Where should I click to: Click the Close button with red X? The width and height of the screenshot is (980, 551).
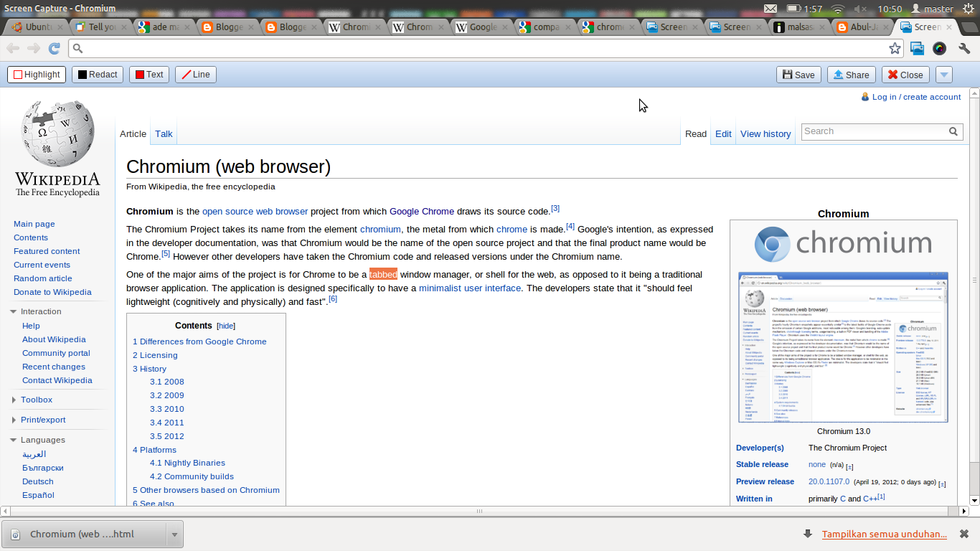(905, 75)
